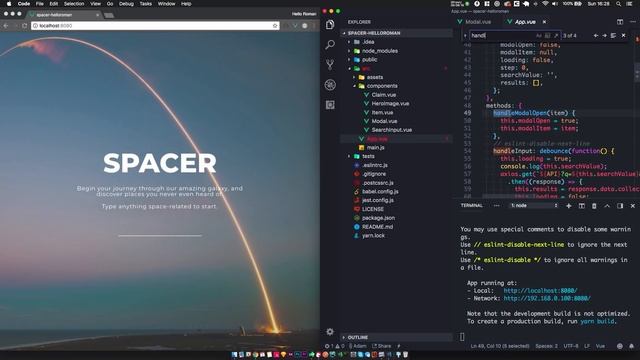
Task: Open the Manage gear in activity bar
Action: [x=330, y=331]
